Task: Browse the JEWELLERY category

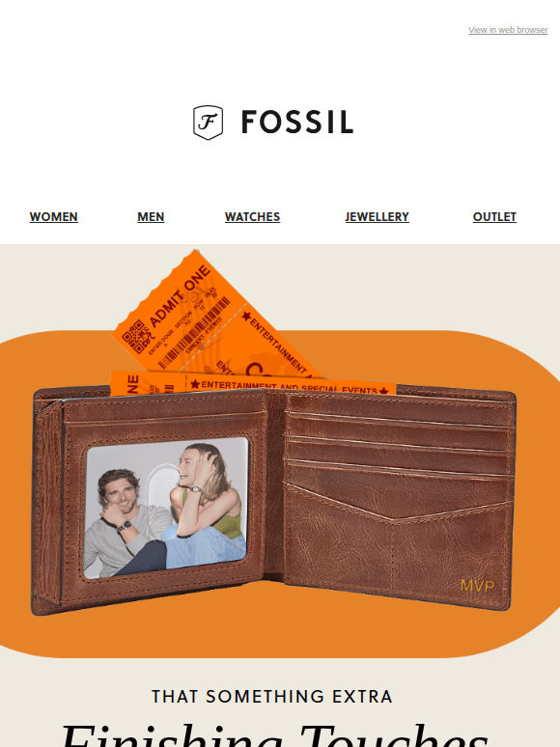Action: pyautogui.click(x=377, y=217)
